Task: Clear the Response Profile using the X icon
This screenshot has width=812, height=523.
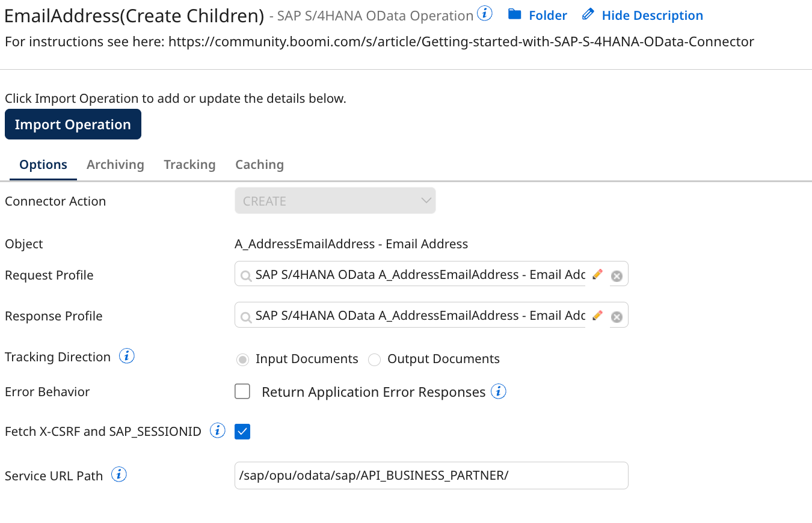Action: point(617,316)
